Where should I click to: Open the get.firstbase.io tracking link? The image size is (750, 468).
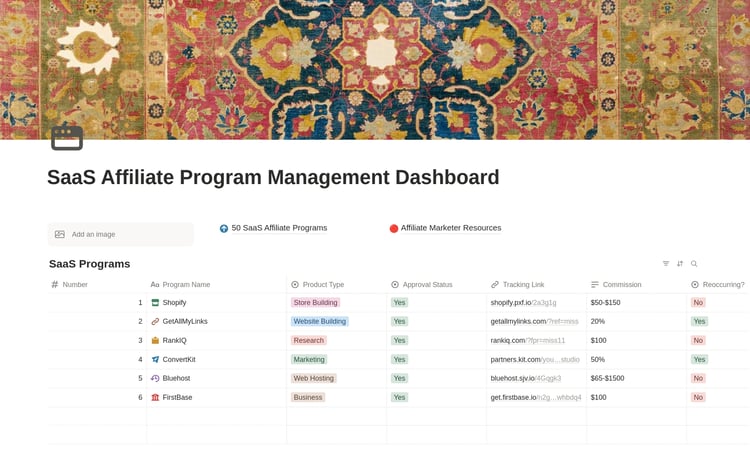pos(536,397)
